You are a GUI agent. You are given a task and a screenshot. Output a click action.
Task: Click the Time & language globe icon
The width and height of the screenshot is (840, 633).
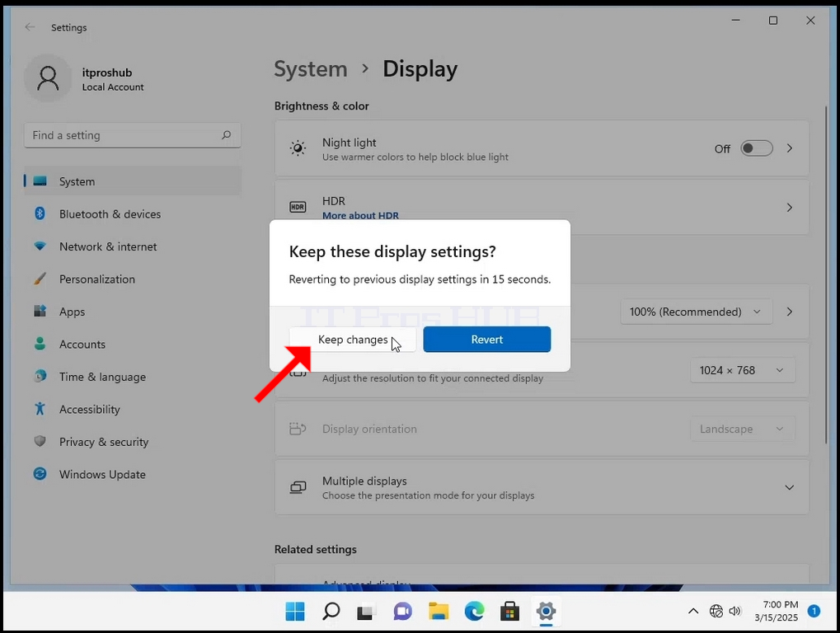[x=40, y=377]
